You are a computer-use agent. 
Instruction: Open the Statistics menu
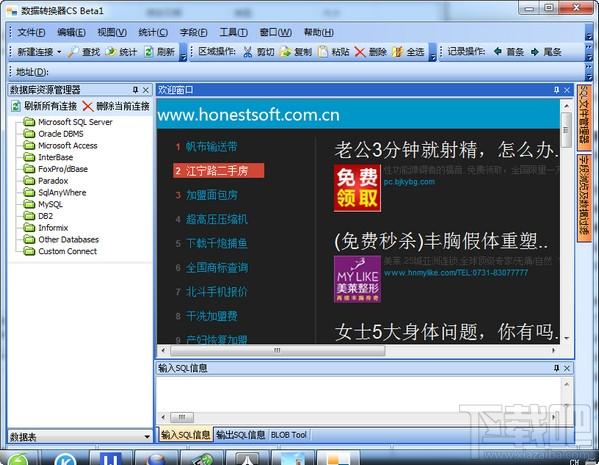click(x=153, y=32)
